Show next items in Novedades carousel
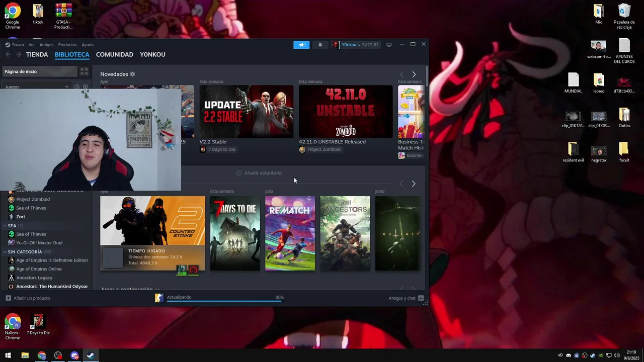 [414, 74]
